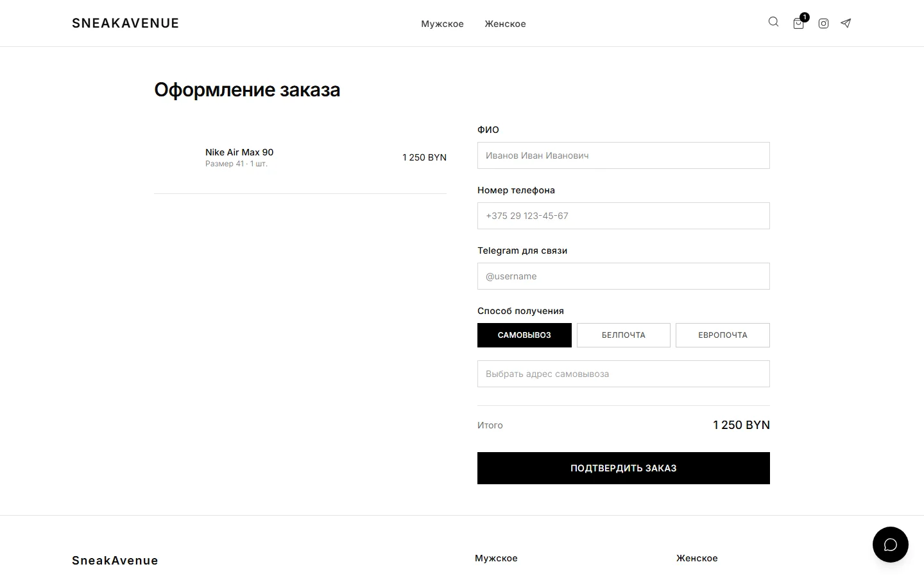Click the Размер 41 · 1 шт. text
The height and width of the screenshot is (578, 924).
pos(236,164)
